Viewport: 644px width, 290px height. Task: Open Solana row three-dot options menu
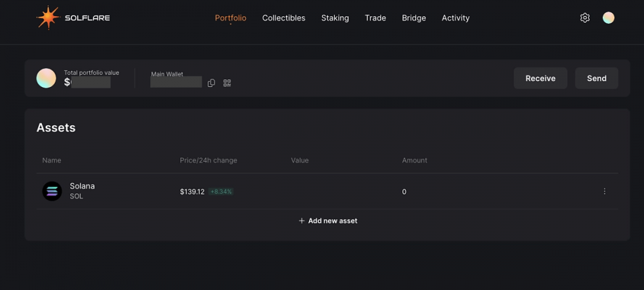[x=604, y=191]
